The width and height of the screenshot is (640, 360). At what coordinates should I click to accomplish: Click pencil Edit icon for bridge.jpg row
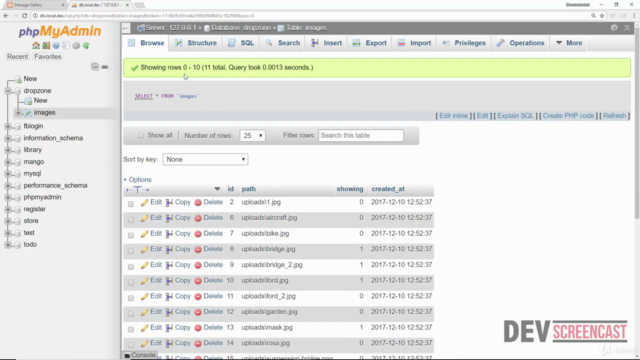[144, 249]
